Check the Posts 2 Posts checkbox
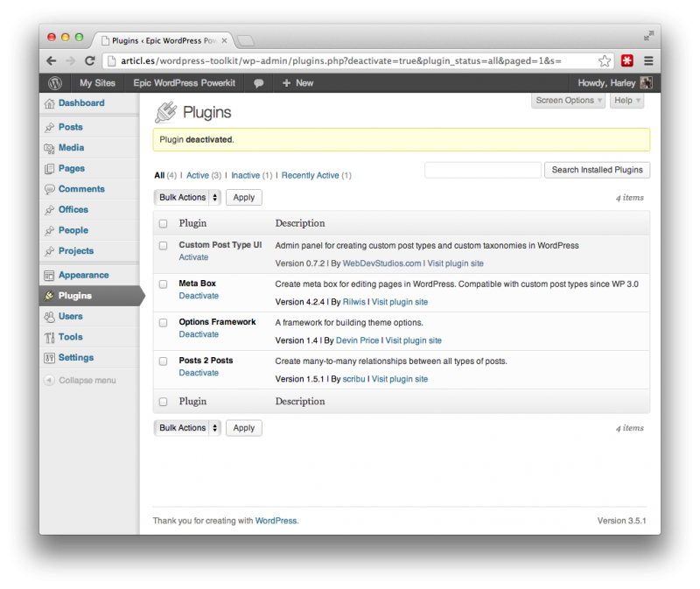 coord(164,361)
